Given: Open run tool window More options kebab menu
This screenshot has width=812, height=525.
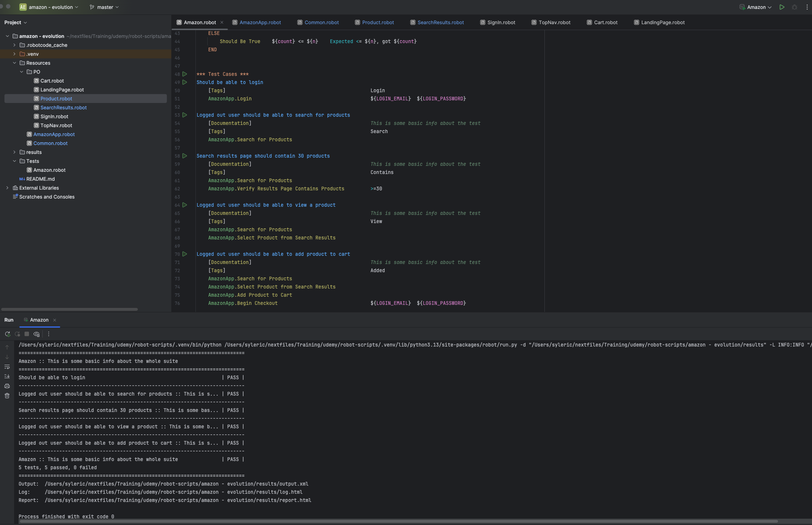Looking at the screenshot, I should click(48, 334).
